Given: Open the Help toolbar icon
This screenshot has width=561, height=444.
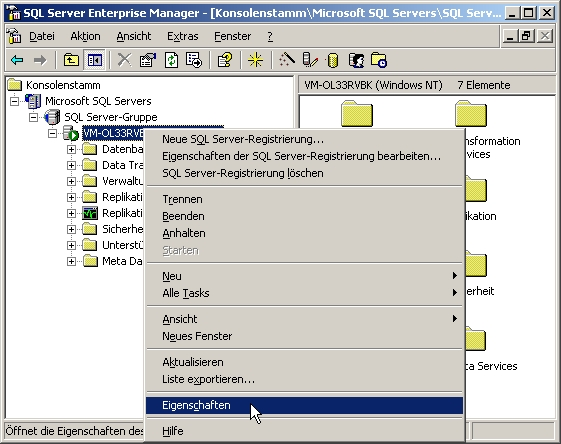Looking at the screenshot, I should [x=225, y=60].
